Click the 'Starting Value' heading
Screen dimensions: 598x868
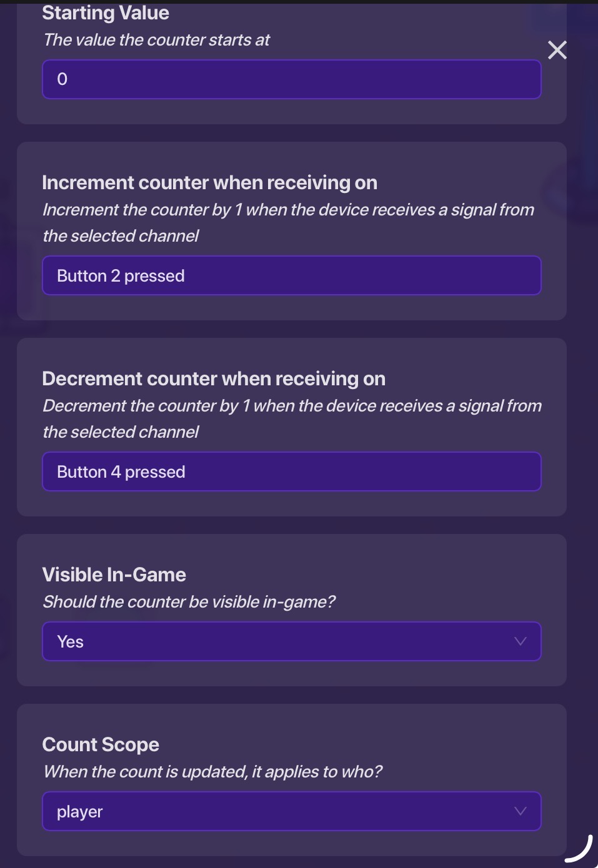[106, 13]
